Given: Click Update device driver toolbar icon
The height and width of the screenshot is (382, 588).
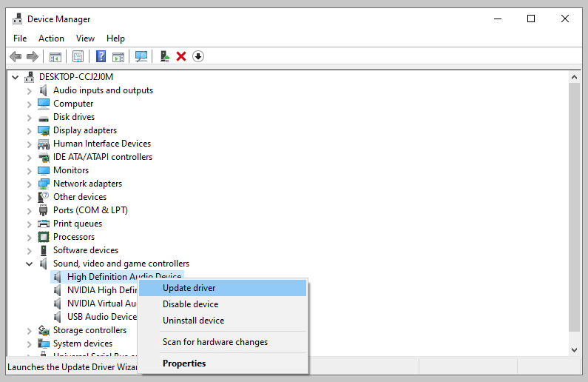Looking at the screenshot, I should pos(165,57).
